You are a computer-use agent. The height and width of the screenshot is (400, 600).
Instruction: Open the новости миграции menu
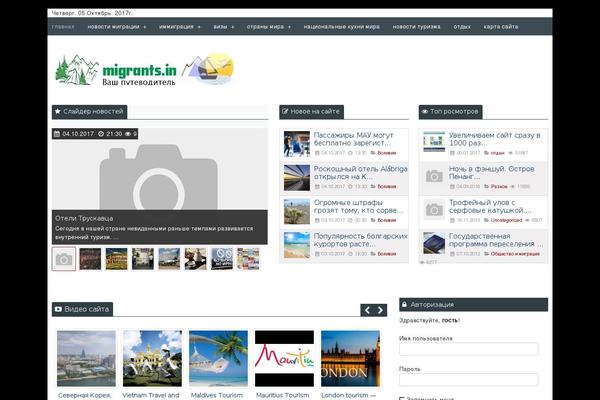click(x=113, y=27)
